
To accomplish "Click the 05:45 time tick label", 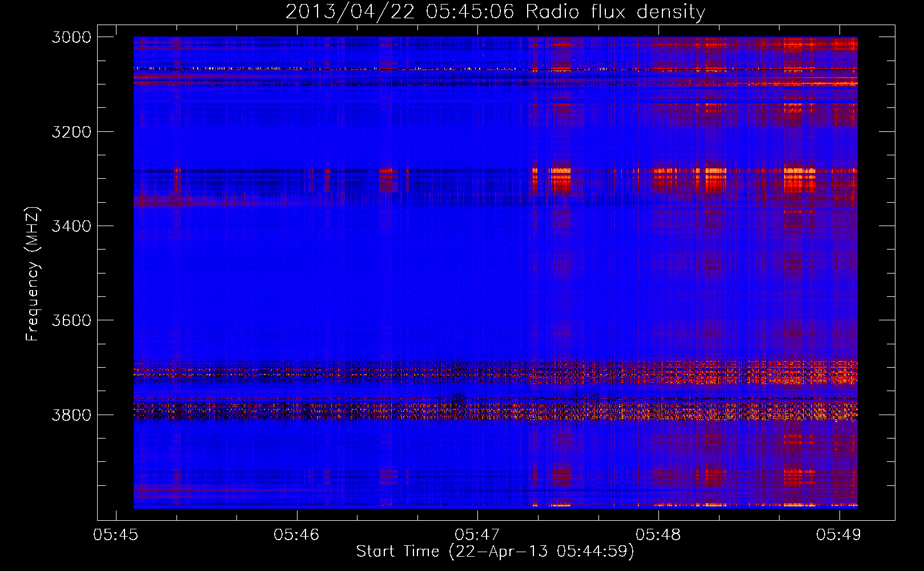I will pos(116,534).
